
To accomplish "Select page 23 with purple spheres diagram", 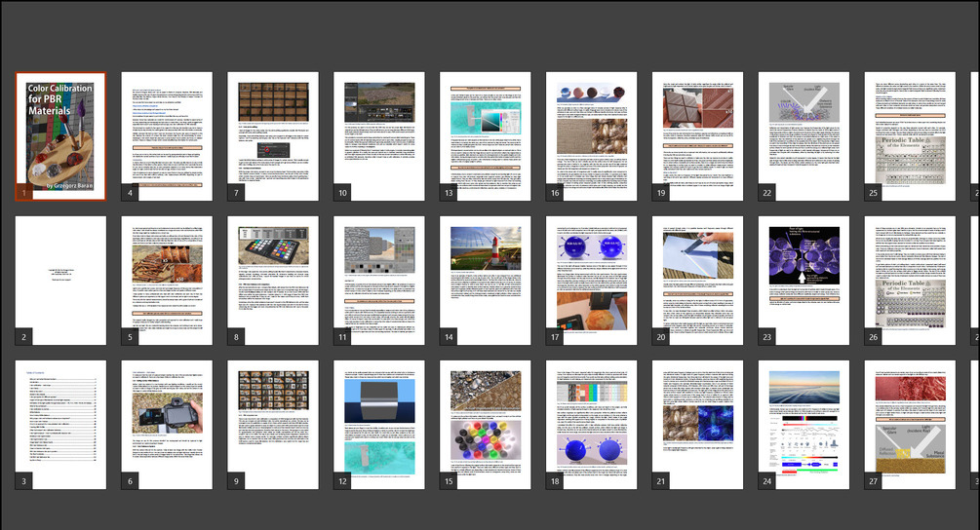I will tap(804, 281).
